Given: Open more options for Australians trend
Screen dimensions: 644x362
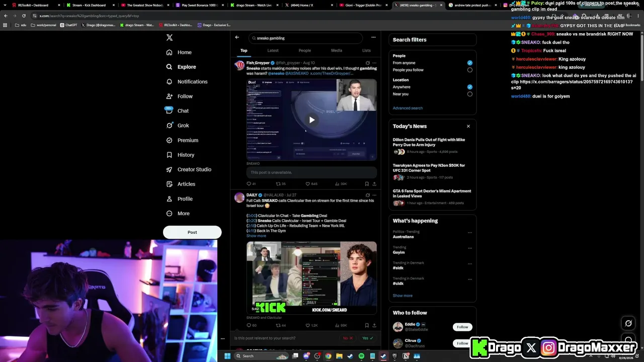Looking at the screenshot, I should 470,233.
